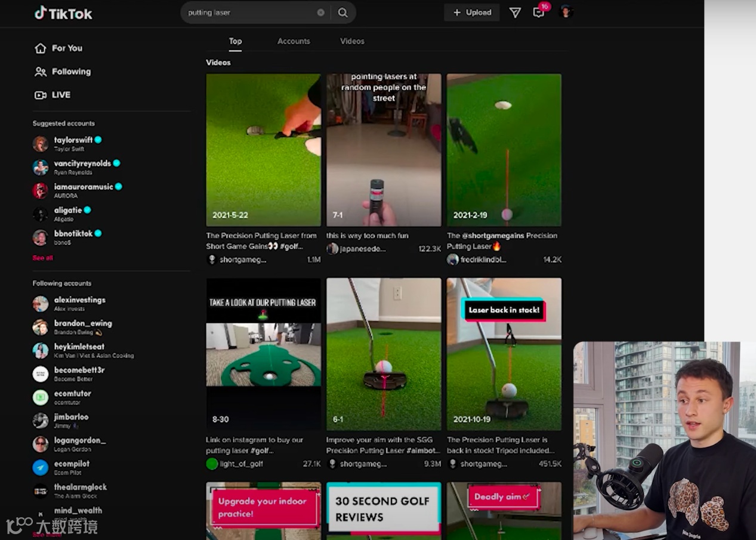The height and width of the screenshot is (540, 756).
Task: Click the 122.3K view count
Action: point(430,249)
